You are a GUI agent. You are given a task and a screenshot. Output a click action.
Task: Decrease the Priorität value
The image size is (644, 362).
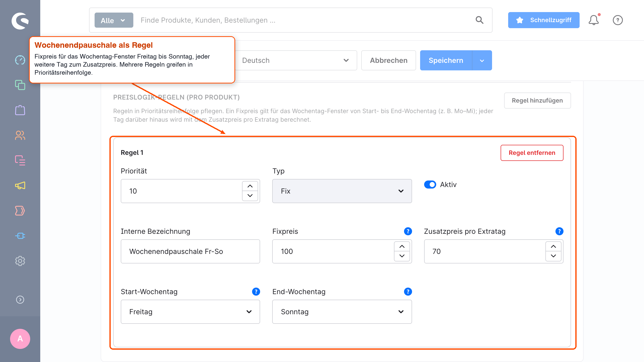pos(250,196)
